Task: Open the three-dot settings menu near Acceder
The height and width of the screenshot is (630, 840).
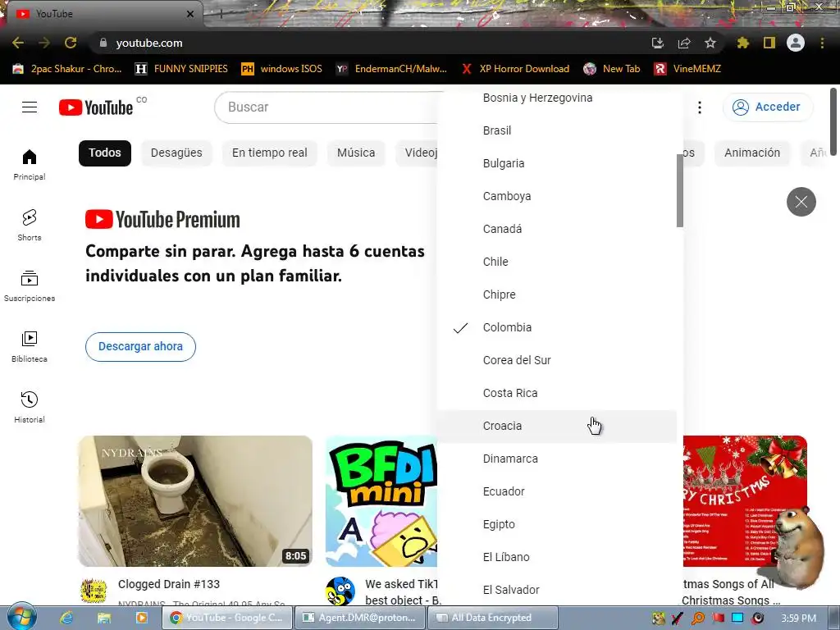Action: (x=699, y=107)
